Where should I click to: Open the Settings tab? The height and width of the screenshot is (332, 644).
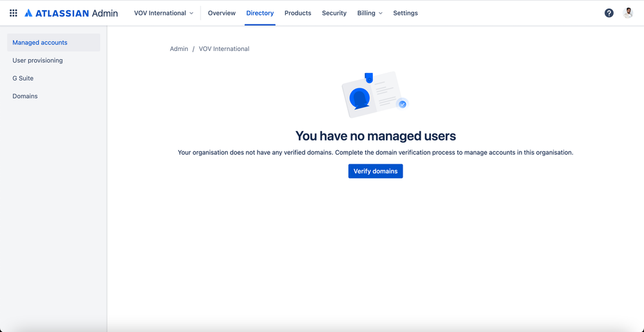pos(405,13)
